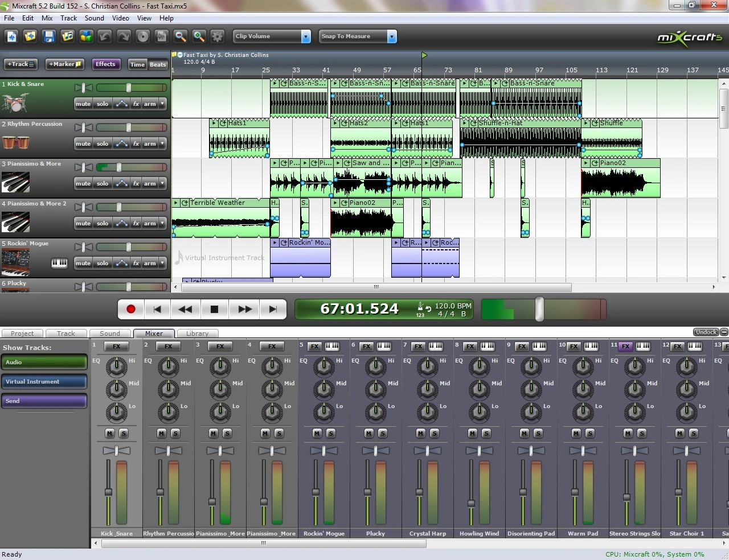Save the project with floppy icon
Screen dimensions: 729x560
pos(49,36)
